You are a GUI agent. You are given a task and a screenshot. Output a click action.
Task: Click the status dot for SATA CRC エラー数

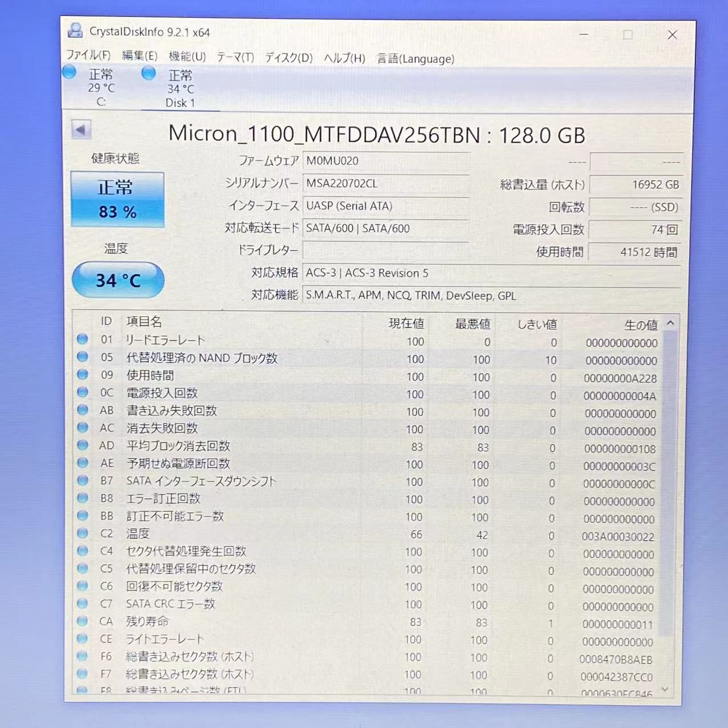82,604
